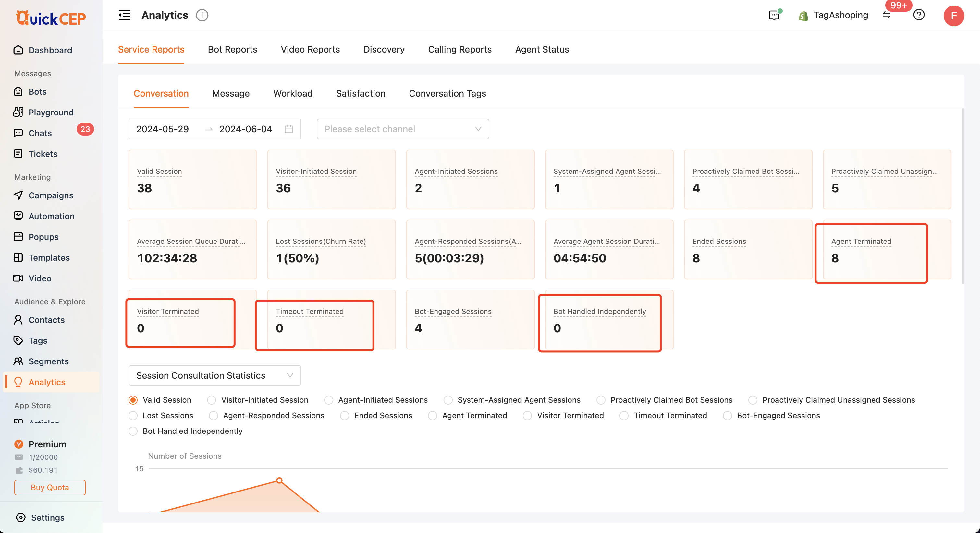This screenshot has width=980, height=533.
Task: Click the TagAshoping store name
Action: tap(841, 15)
